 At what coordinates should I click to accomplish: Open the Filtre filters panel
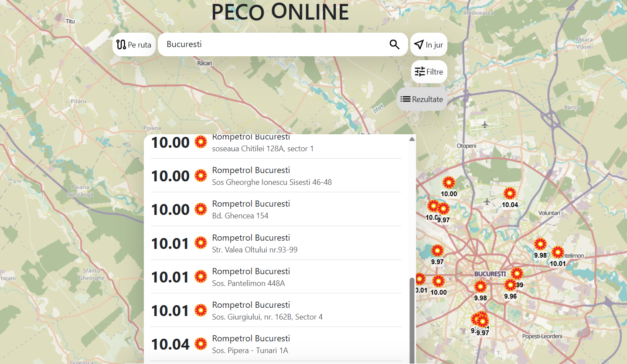pos(429,72)
